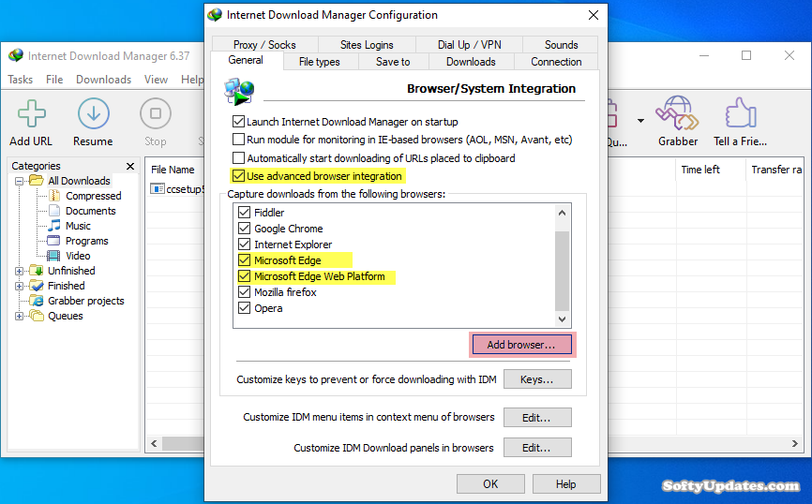The height and width of the screenshot is (504, 812).
Task: Uncheck Opera in browser list
Action: [244, 308]
